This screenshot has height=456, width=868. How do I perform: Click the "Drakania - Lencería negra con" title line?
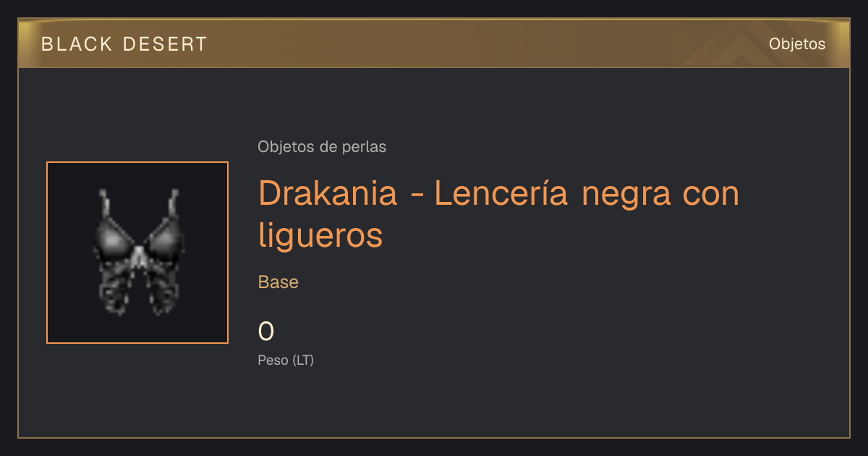(x=499, y=194)
